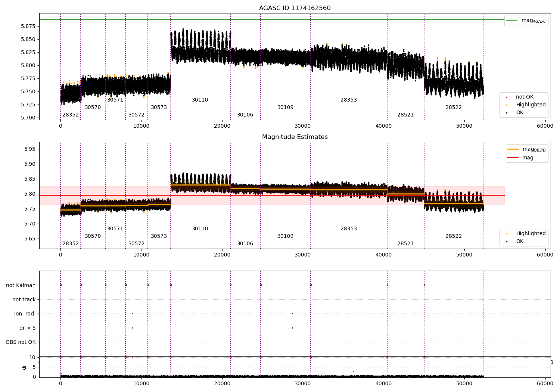The image size is (560, 392).
Task: Click obsid label 30110 in the top plot
Action: pyautogui.click(x=200, y=100)
